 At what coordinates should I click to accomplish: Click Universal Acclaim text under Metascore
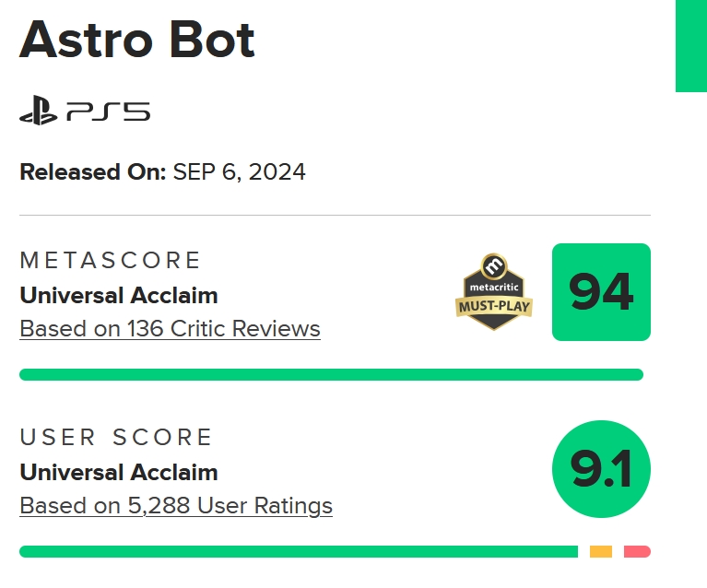pos(118,296)
